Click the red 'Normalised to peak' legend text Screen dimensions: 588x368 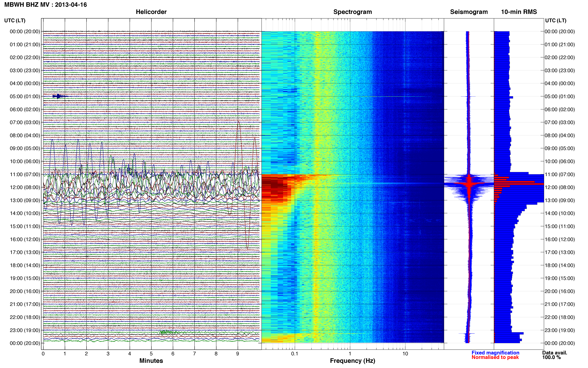(495, 357)
